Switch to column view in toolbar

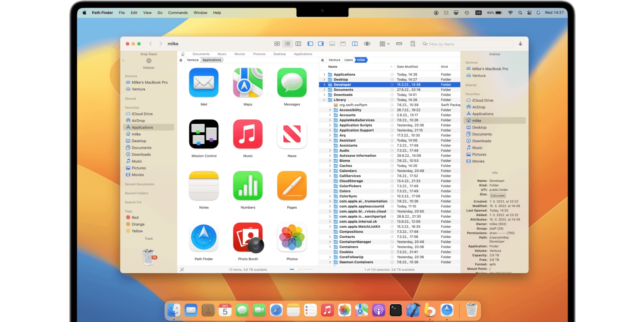pos(298,44)
